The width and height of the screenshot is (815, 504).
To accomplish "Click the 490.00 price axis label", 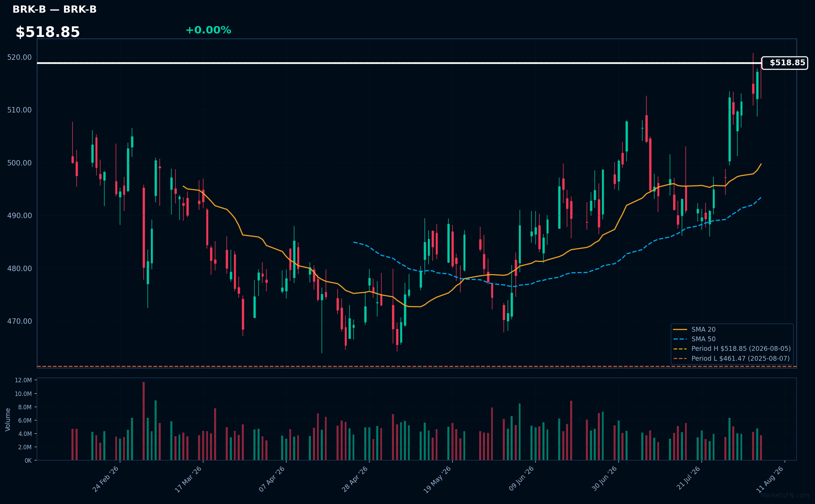I will point(19,216).
